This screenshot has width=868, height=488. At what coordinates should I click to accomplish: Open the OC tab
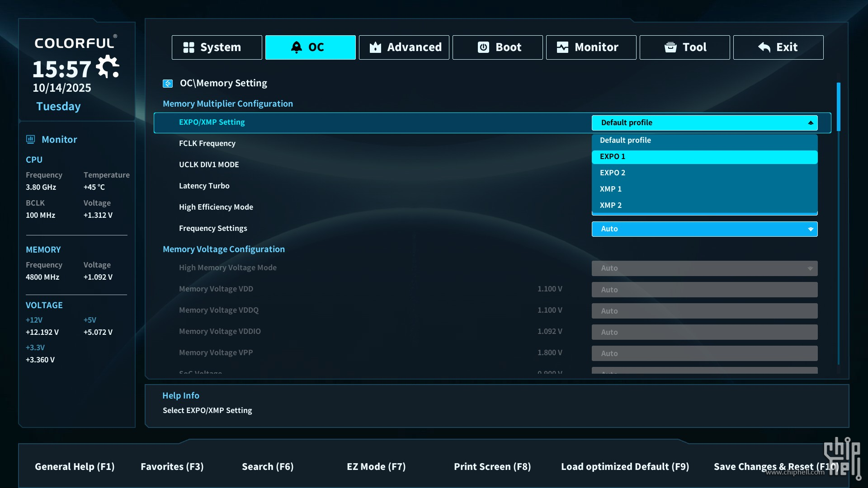[310, 47]
